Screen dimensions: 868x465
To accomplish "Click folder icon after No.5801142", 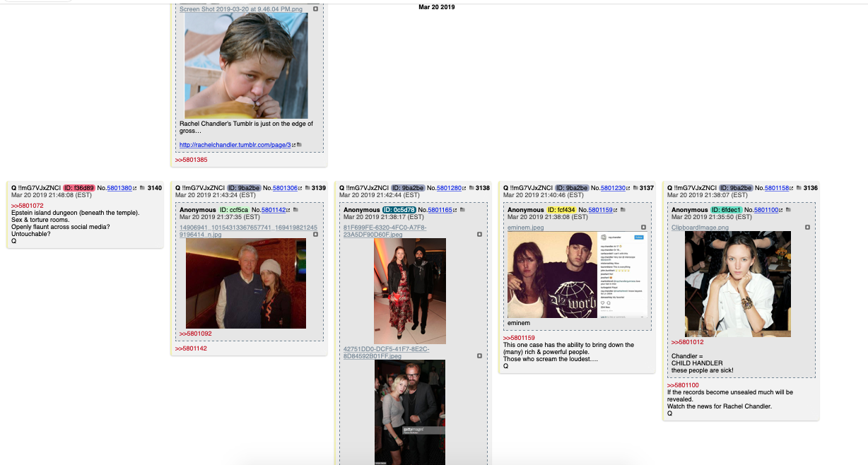I will 296,210.
